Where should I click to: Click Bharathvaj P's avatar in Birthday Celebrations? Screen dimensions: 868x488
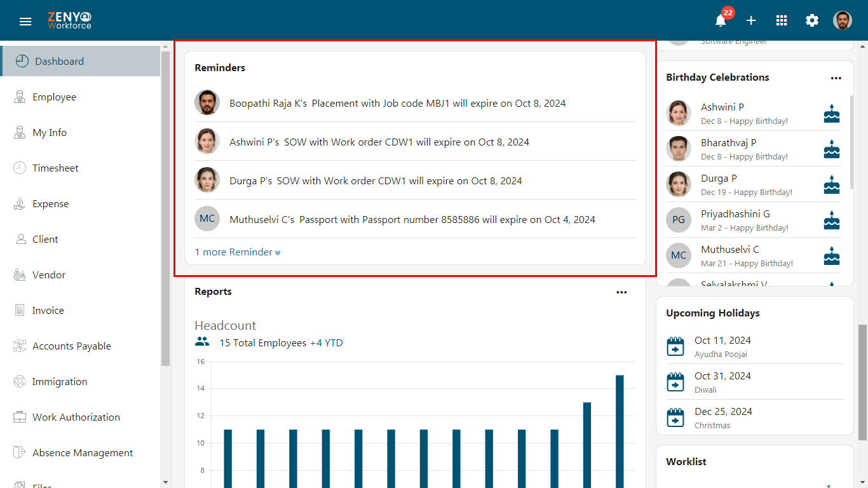pos(679,149)
